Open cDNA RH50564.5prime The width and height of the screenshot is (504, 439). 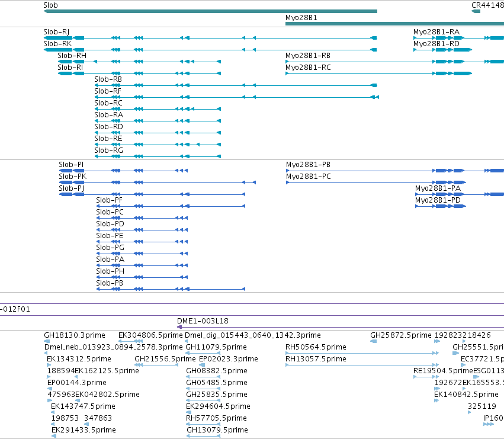tap(316, 347)
